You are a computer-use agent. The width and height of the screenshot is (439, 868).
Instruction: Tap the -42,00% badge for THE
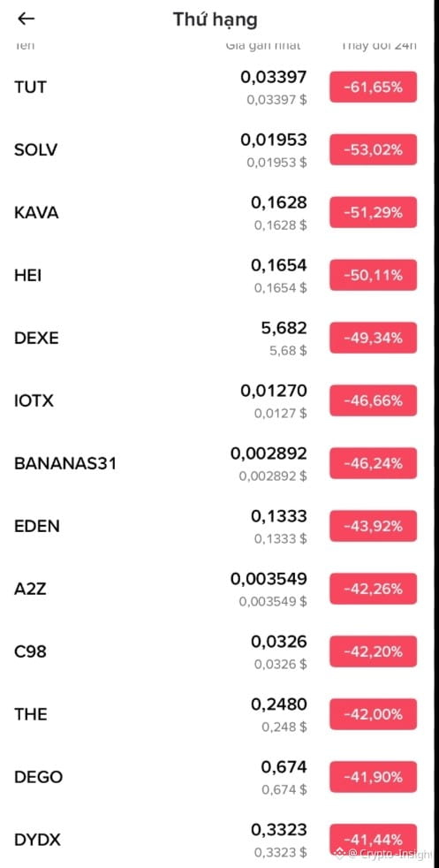pos(374,714)
